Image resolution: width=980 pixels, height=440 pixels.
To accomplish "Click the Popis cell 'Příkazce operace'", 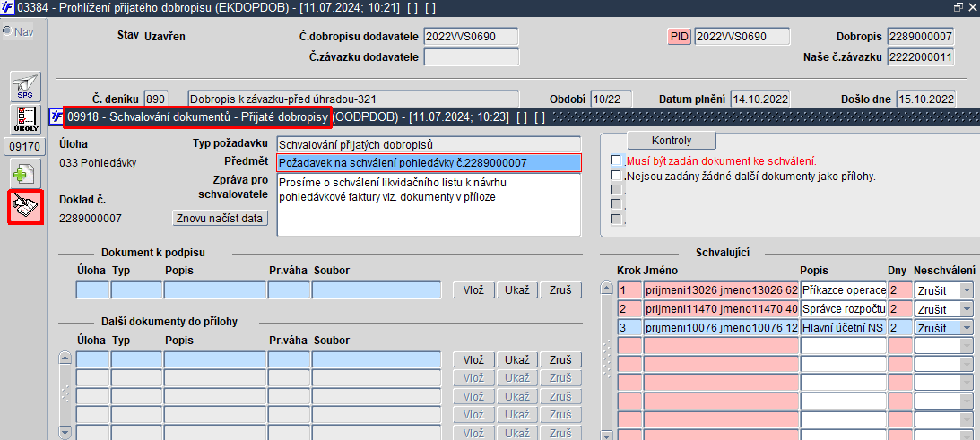I will tap(843, 290).
